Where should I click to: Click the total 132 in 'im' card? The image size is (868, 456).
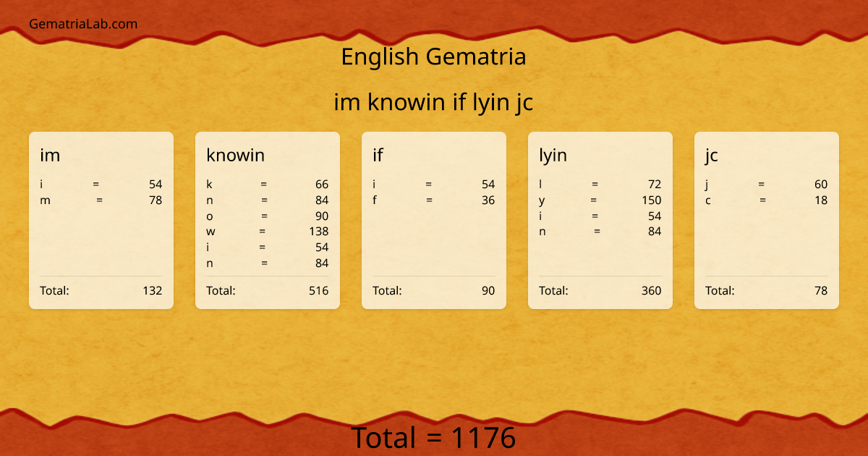point(153,291)
